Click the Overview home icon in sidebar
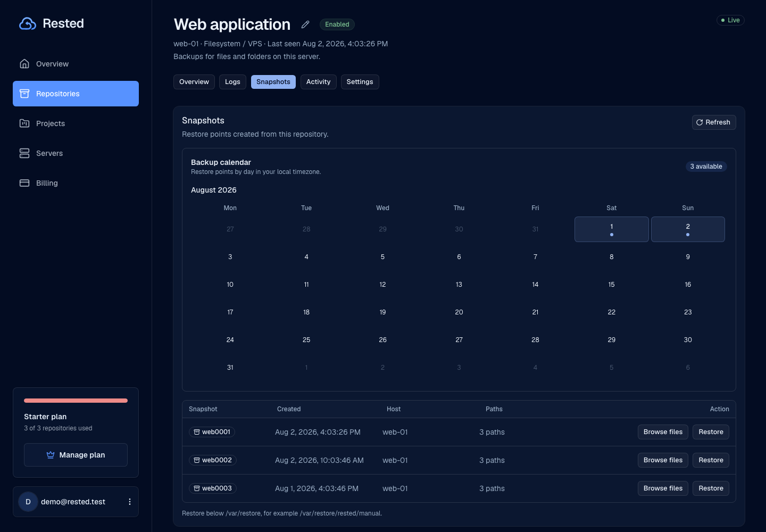The image size is (766, 532). coord(24,64)
